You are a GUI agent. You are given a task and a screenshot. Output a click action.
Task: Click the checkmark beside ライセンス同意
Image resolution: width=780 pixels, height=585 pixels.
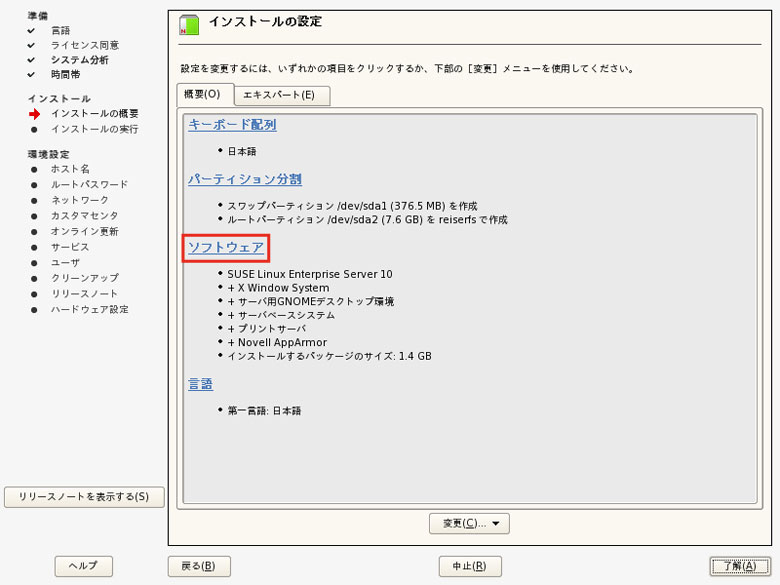31,45
